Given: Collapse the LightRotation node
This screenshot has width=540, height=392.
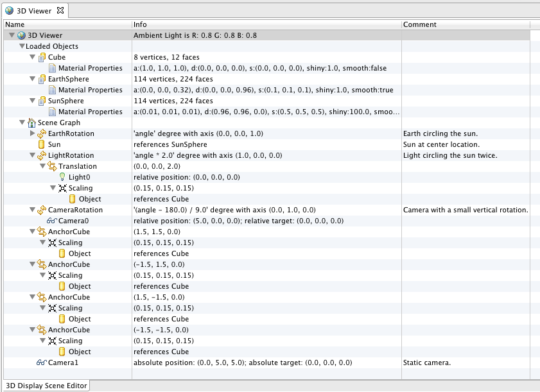Looking at the screenshot, I should click(x=32, y=155).
